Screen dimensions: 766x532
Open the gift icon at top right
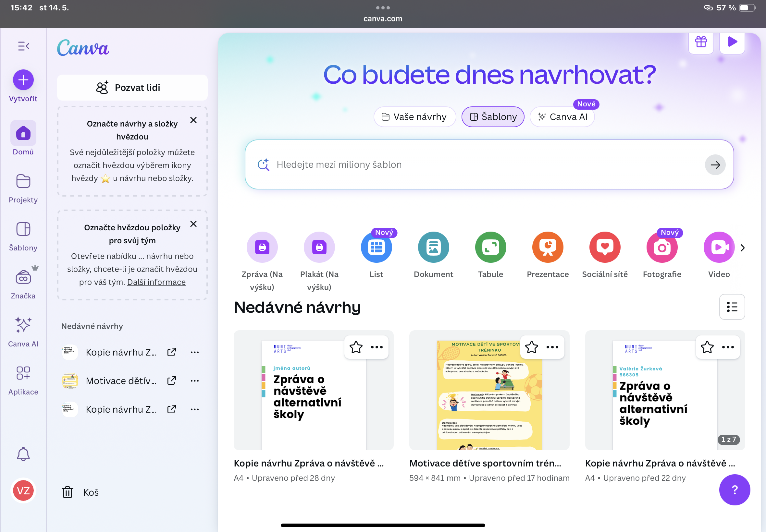pos(701,42)
